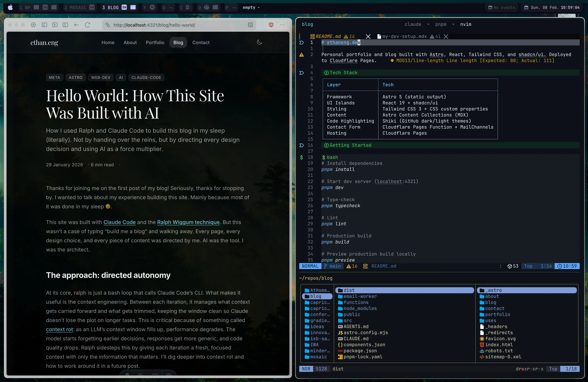Click the git branch main indicator in nvim statusline
The image size is (588, 382).
[x=332, y=266]
